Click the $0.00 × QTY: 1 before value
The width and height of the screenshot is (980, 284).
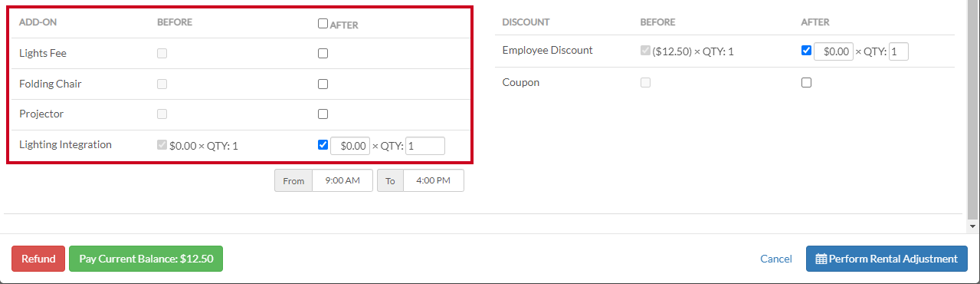coord(204,145)
